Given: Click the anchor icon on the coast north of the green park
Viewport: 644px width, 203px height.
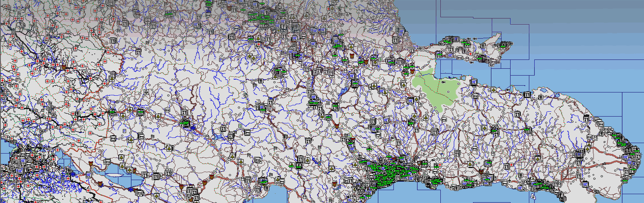Looking at the screenshot, I should [461, 78].
